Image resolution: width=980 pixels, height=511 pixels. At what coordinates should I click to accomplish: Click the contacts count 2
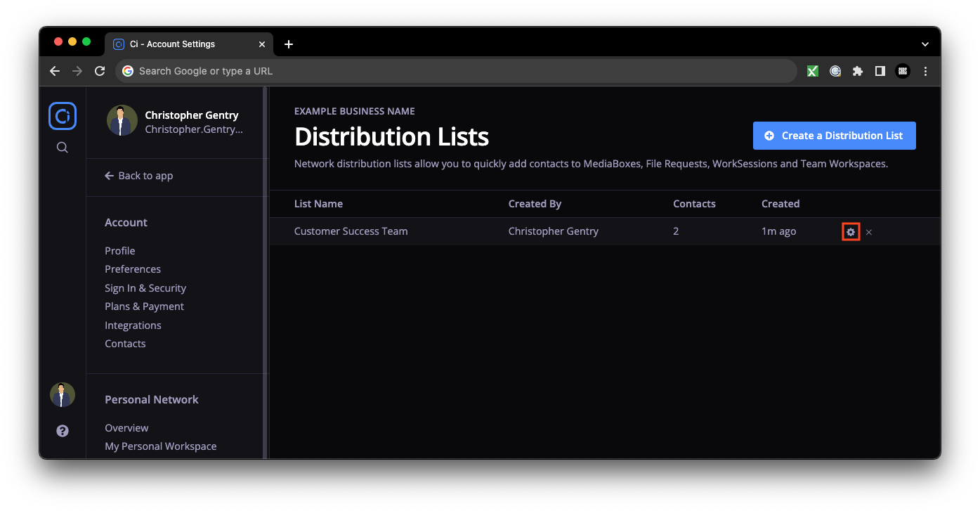(676, 231)
